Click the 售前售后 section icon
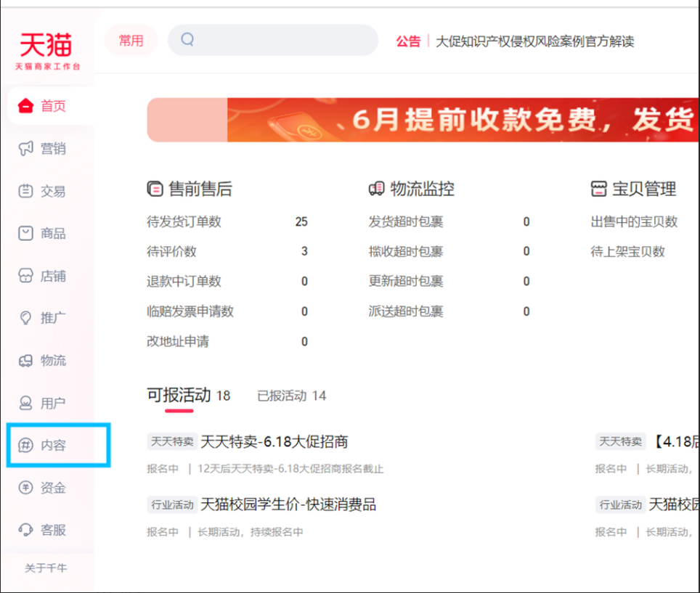700x593 pixels. click(x=155, y=189)
